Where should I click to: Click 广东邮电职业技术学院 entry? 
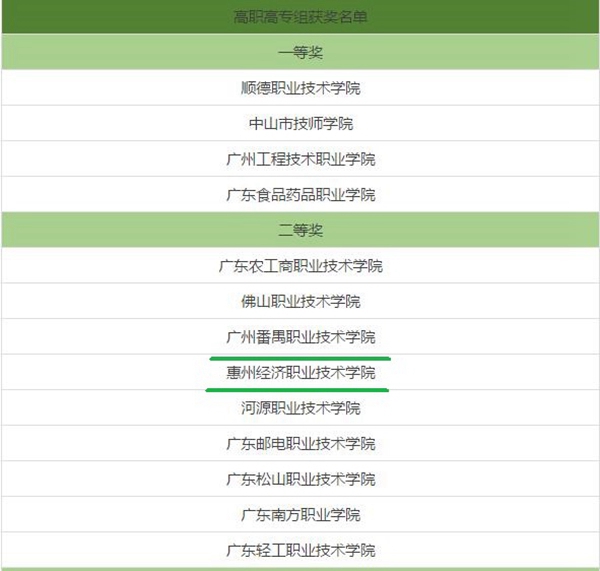coord(300,444)
